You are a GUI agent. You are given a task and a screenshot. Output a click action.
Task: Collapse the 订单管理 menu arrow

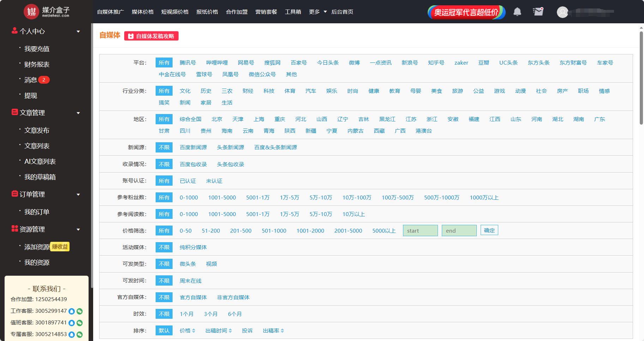tap(78, 195)
